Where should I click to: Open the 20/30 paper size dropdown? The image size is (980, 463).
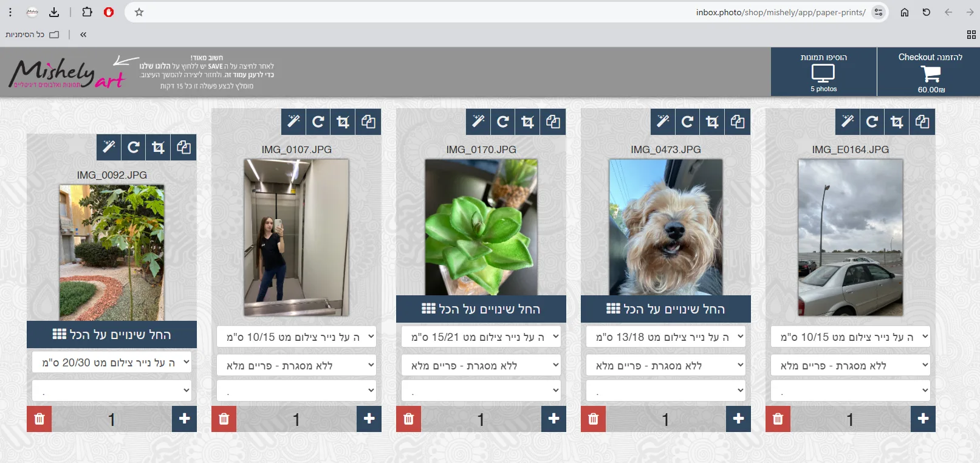click(112, 363)
